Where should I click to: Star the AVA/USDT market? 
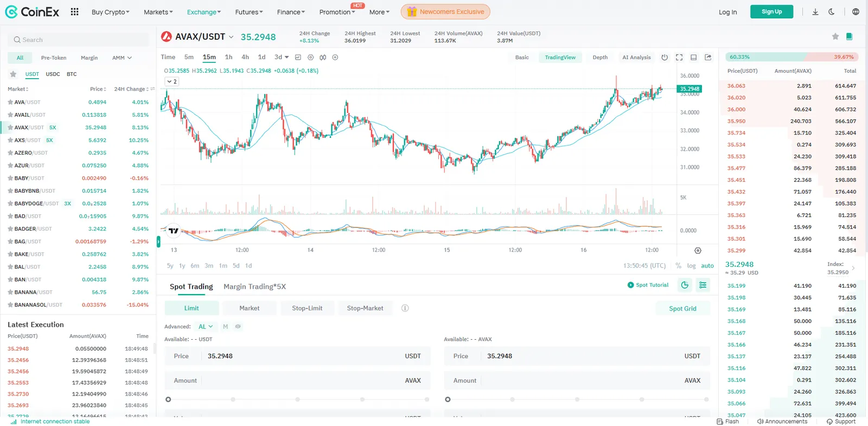click(x=10, y=102)
